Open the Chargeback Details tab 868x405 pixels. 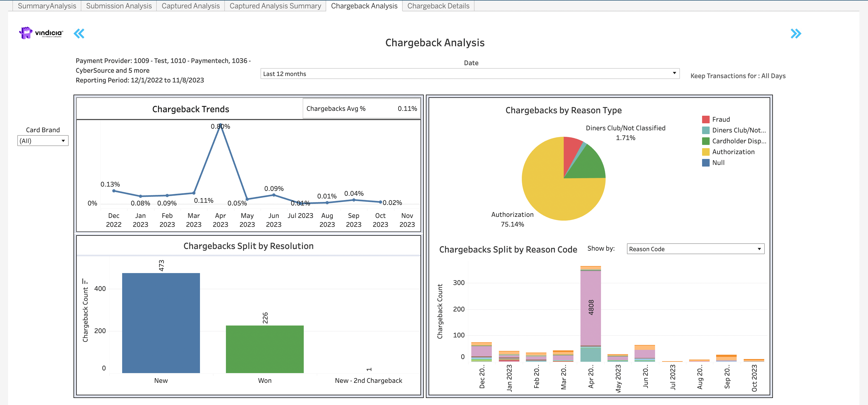438,6
